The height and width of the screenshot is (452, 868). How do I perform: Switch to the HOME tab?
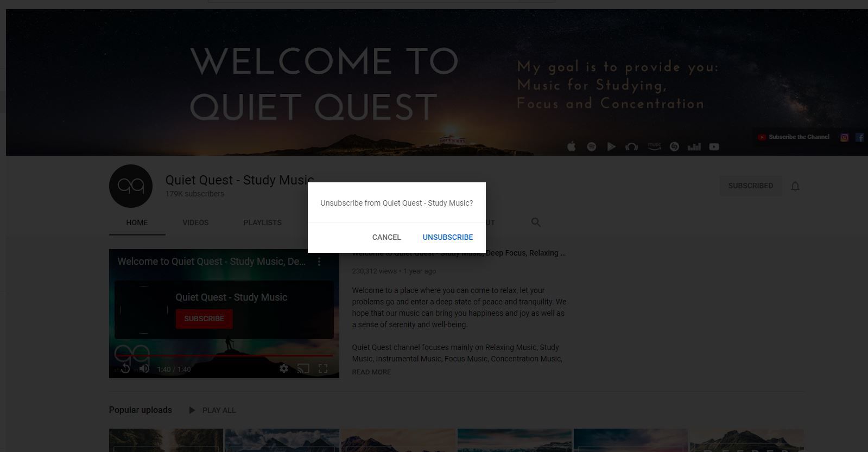[x=137, y=222]
